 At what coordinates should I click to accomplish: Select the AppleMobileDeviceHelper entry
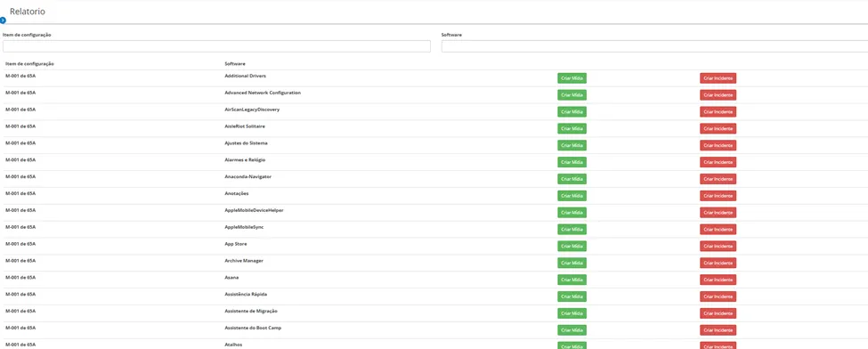pyautogui.click(x=254, y=210)
